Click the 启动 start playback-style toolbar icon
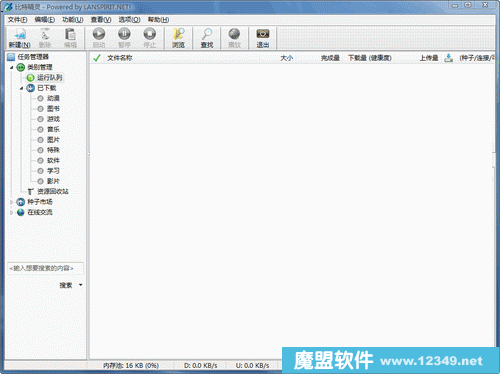Viewport: 500px width, 374px height. pyautogui.click(x=99, y=38)
